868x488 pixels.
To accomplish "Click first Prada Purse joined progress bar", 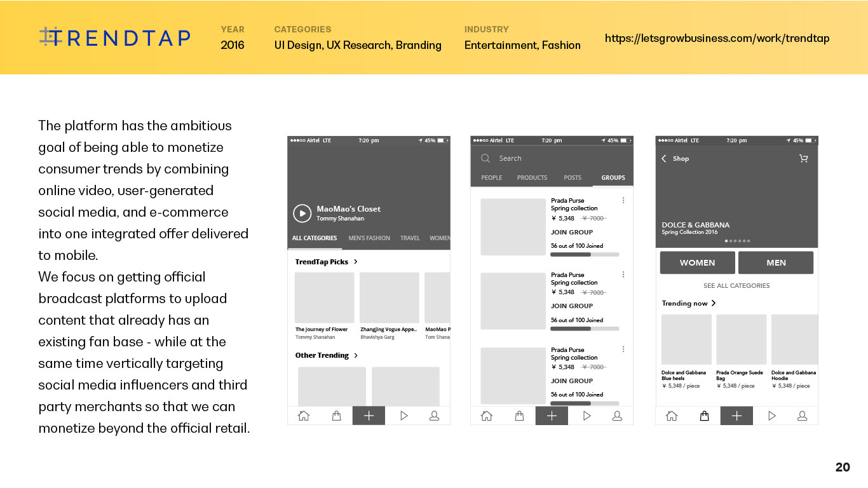I will (x=585, y=254).
